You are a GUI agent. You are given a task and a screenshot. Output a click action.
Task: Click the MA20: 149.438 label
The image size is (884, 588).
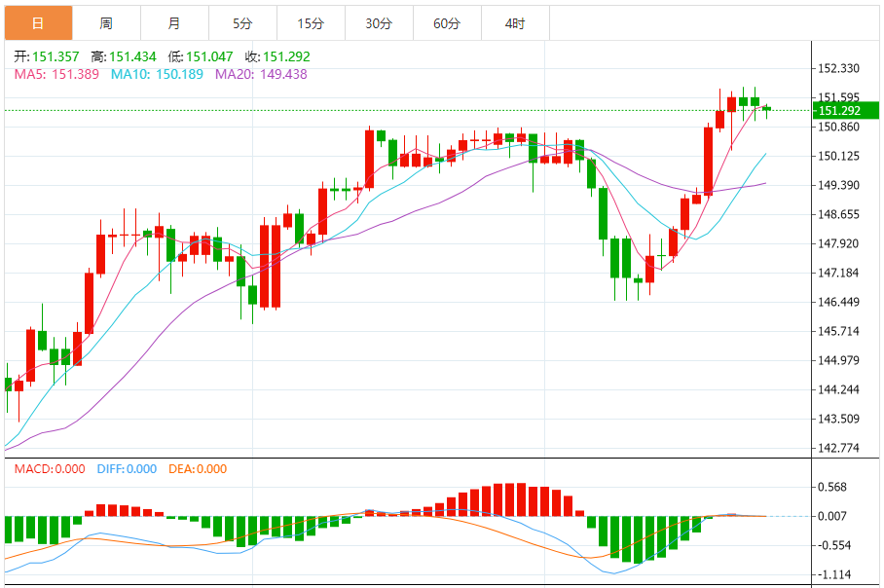click(x=261, y=74)
